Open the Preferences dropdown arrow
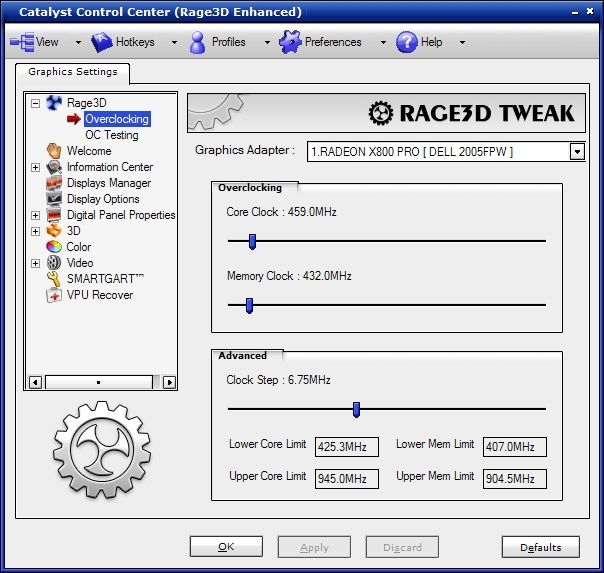The image size is (604, 573). [x=383, y=42]
